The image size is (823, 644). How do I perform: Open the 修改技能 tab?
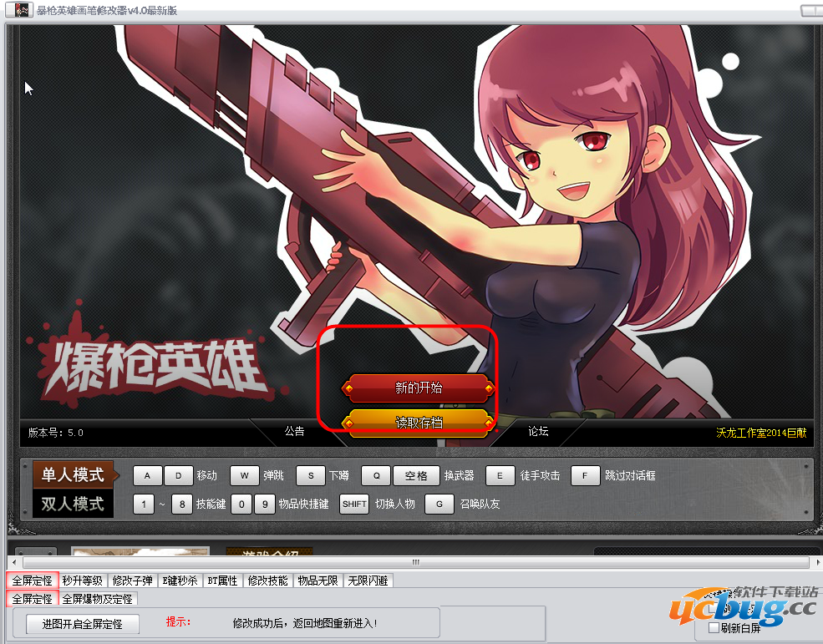click(x=268, y=581)
